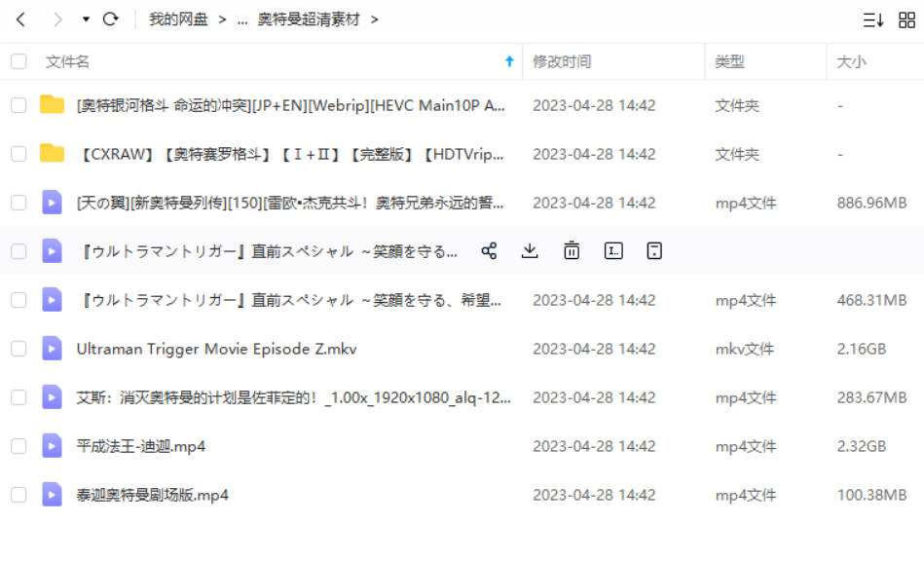This screenshot has width=924, height=562.
Task: Toggle the blue sort direction arrow
Action: (510, 61)
